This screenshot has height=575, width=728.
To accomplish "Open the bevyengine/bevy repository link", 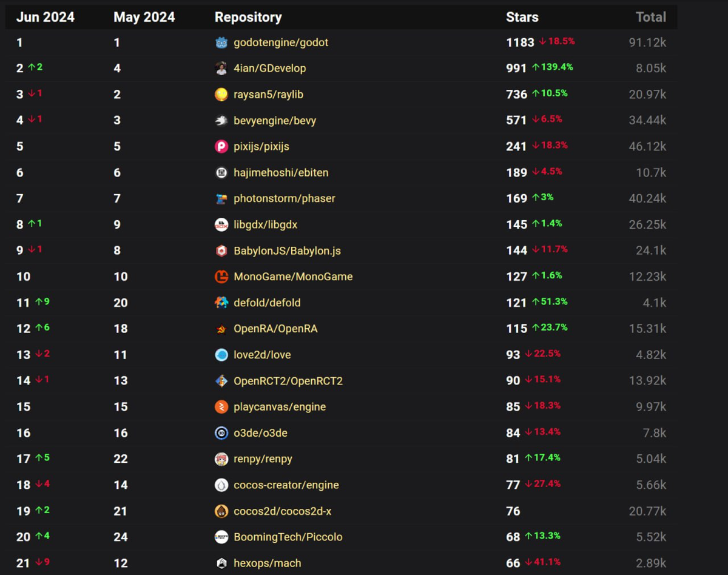I will [275, 121].
